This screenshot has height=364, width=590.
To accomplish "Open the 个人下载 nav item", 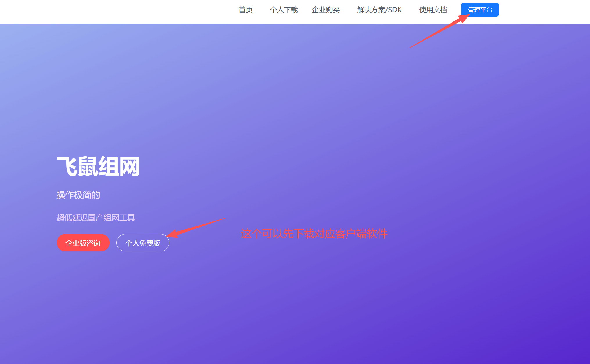I will (x=284, y=10).
